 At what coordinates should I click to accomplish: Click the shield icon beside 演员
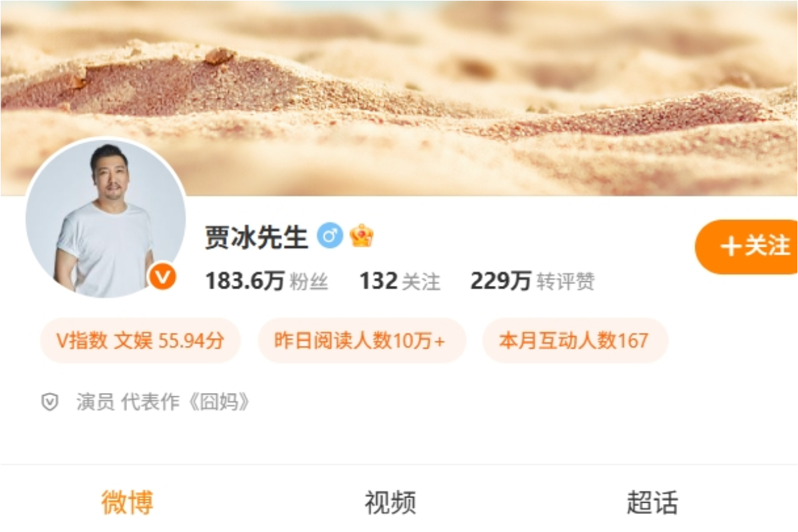point(51,402)
